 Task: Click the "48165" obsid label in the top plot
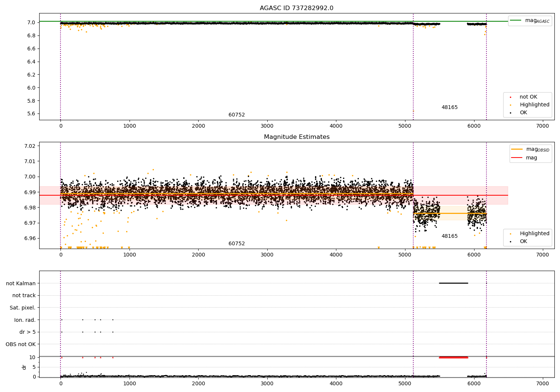point(449,108)
